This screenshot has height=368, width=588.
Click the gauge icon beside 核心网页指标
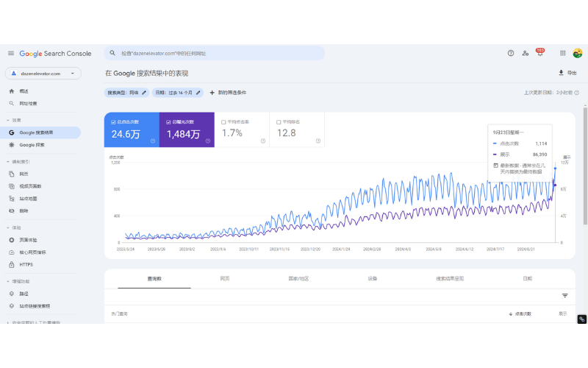pos(11,252)
